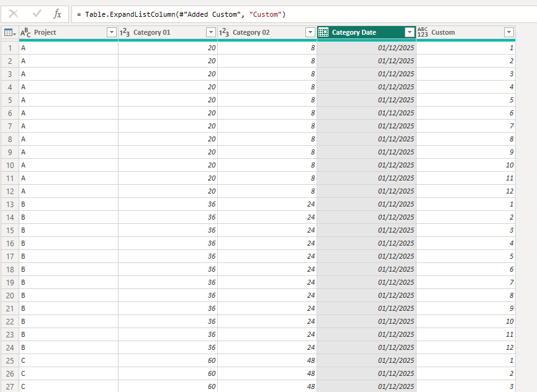Open filter dropdown for Category Date column

pyautogui.click(x=410, y=32)
